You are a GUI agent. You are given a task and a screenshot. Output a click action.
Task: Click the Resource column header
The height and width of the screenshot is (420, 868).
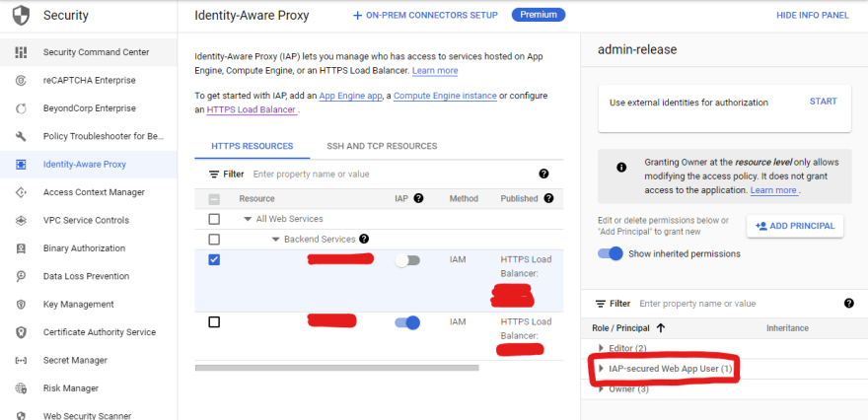pyautogui.click(x=256, y=198)
